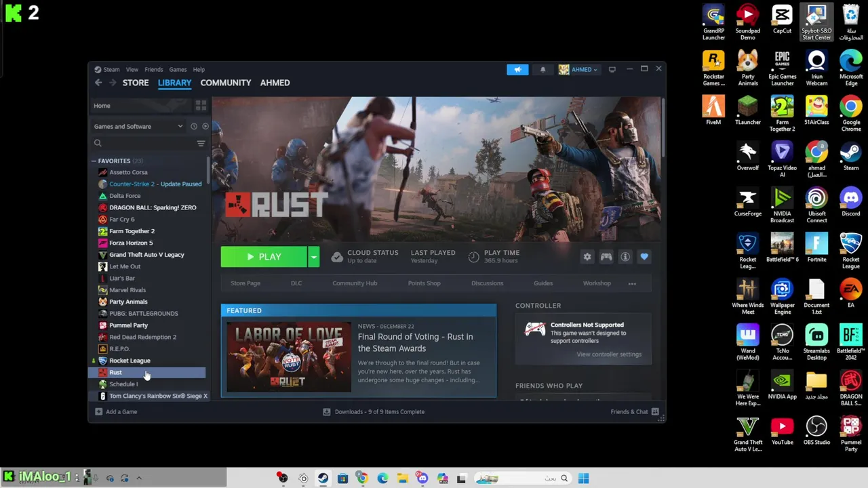This screenshot has width=868, height=488.
Task: Open the Rust DLC link
Action: [296, 283]
